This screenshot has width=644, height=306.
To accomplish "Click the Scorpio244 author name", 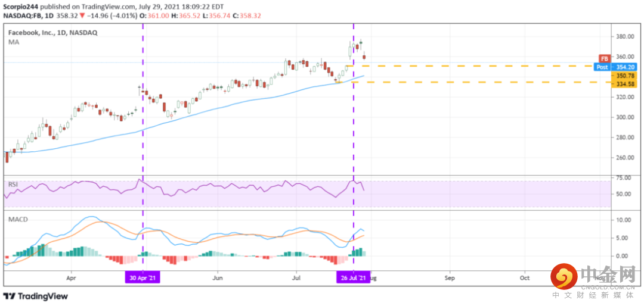I will [21, 6].
